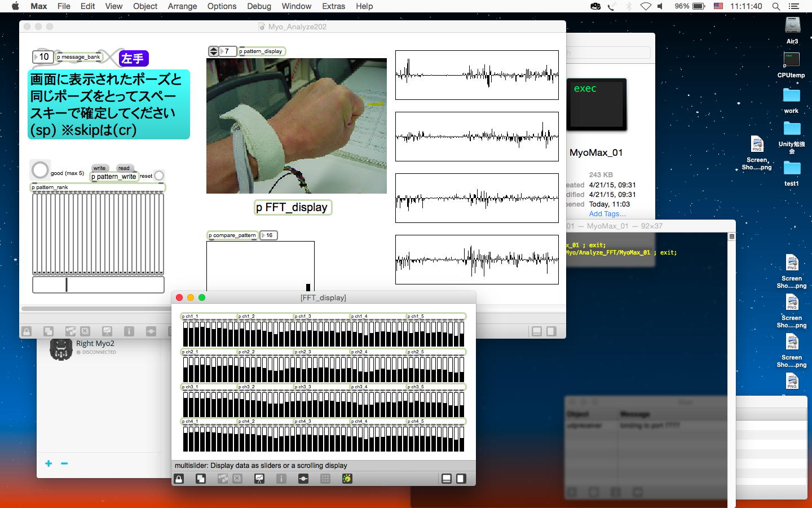Click the patching mechanics icon in FFT_display toolbar
812x508 pixels.
[x=303, y=479]
